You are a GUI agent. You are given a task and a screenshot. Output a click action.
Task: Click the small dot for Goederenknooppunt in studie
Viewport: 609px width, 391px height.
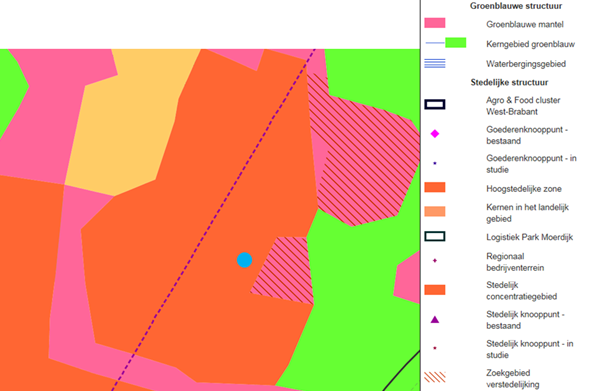[435, 163]
